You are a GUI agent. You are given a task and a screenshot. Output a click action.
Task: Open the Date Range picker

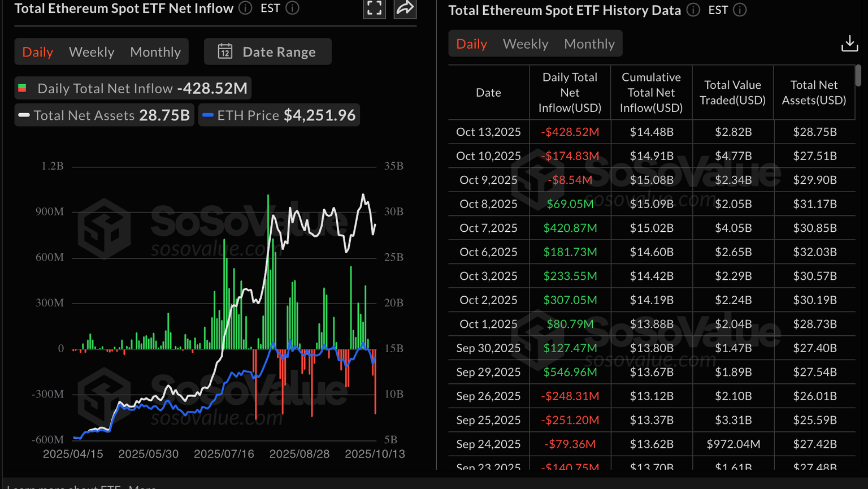click(267, 51)
